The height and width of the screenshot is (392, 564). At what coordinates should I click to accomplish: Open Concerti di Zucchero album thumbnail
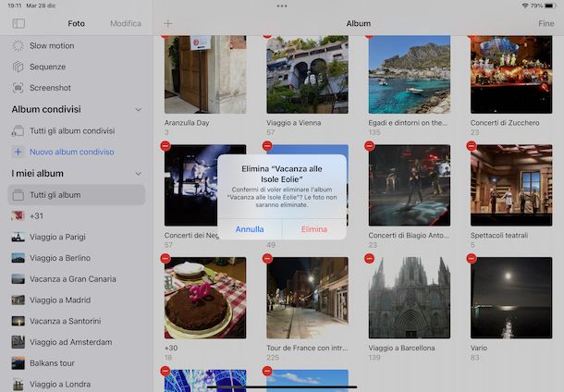[511, 75]
